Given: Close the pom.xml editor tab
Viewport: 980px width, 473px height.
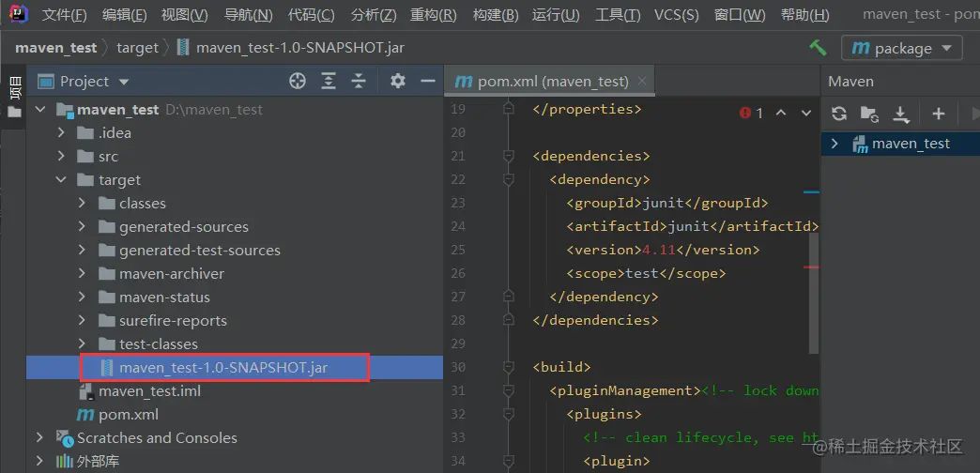Looking at the screenshot, I should click(x=641, y=82).
